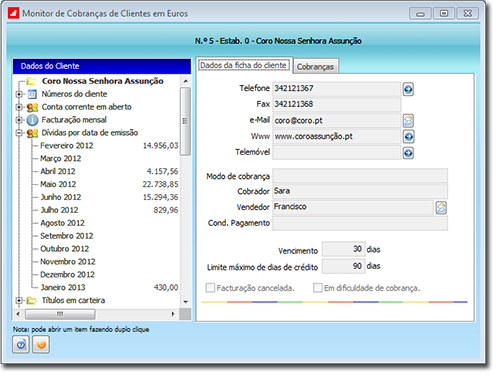The image size is (496, 376).
Task: Click the orange exit icon button at bottom
Action: [x=41, y=344]
